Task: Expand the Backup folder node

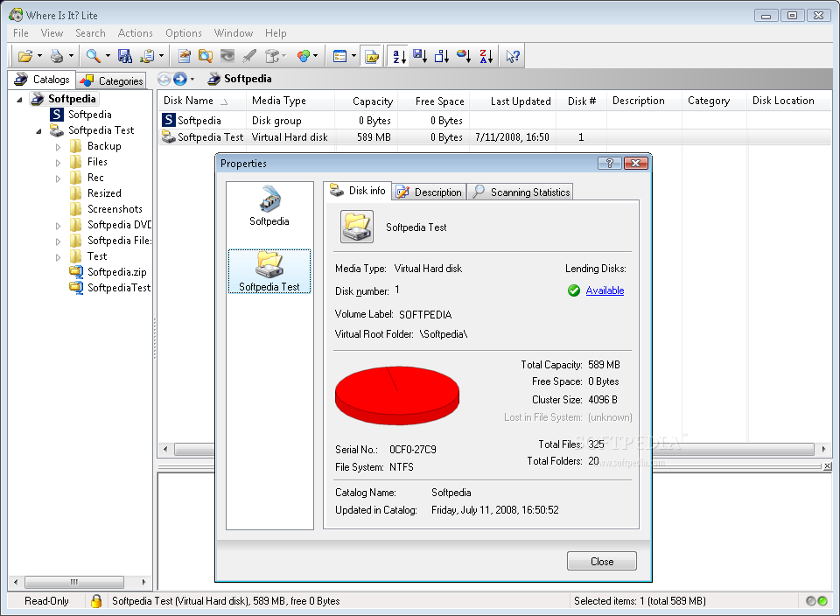Action: pyautogui.click(x=58, y=147)
